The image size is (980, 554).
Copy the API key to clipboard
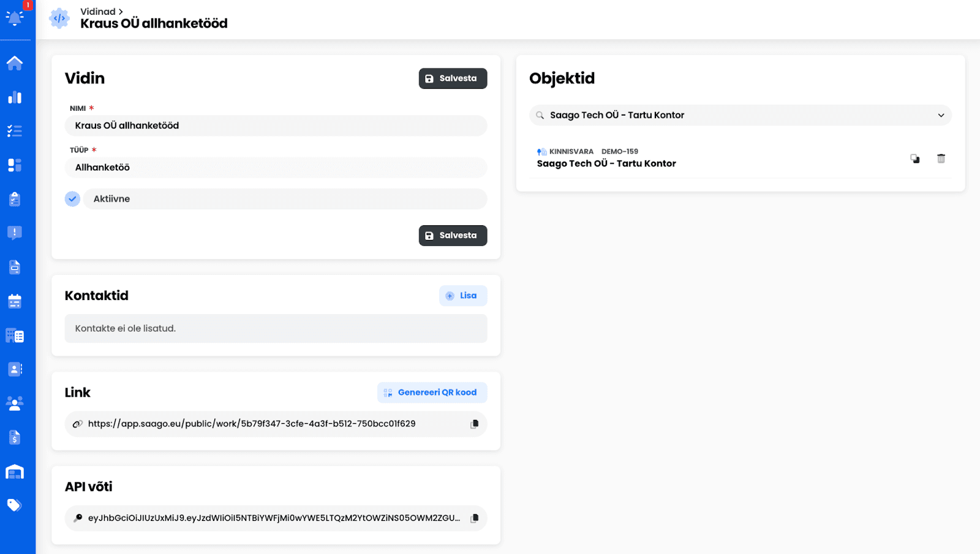474,518
